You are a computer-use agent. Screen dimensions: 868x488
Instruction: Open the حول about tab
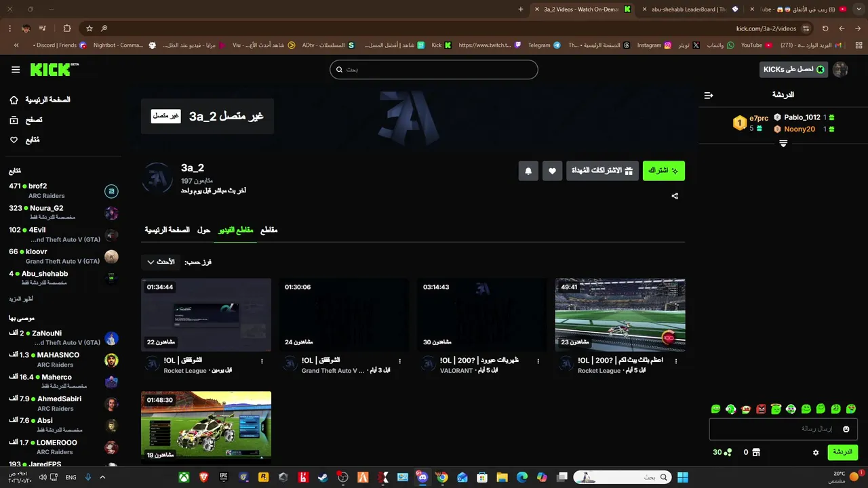coord(203,230)
